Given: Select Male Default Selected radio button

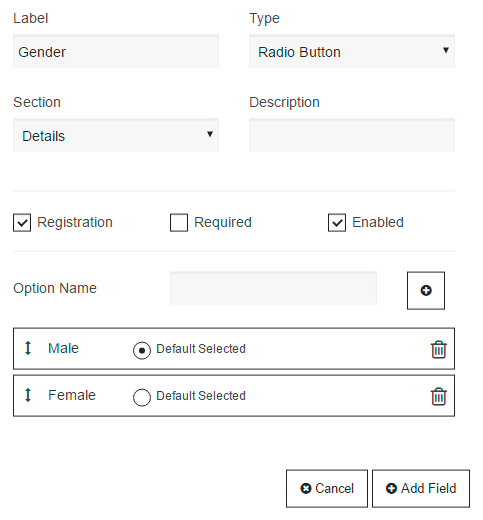Looking at the screenshot, I should (142, 350).
